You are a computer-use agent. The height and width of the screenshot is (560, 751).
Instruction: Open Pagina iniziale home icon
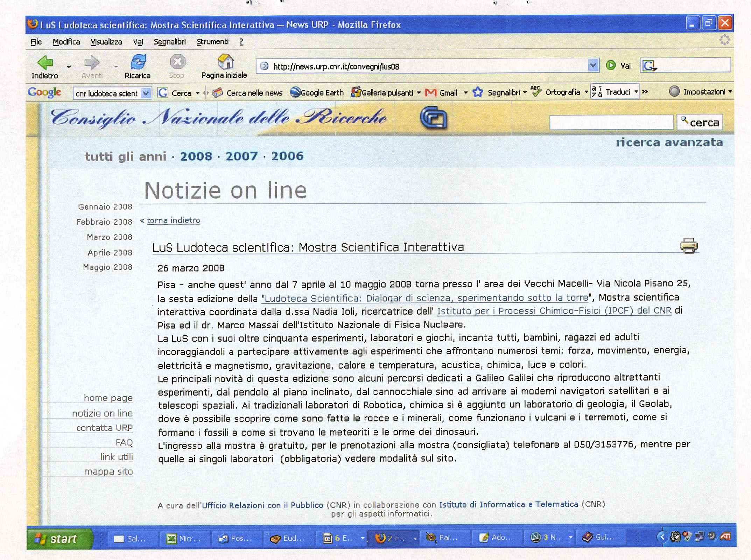tap(225, 62)
